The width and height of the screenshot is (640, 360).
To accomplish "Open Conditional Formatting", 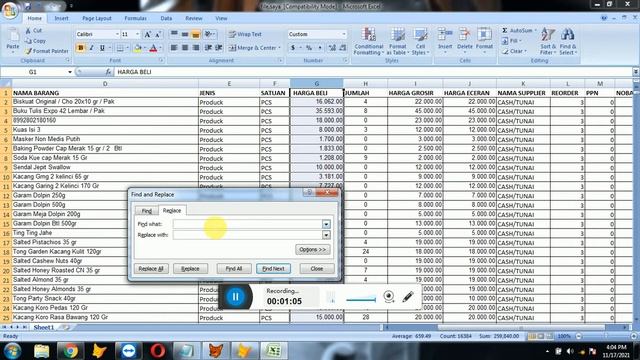I will click(369, 41).
